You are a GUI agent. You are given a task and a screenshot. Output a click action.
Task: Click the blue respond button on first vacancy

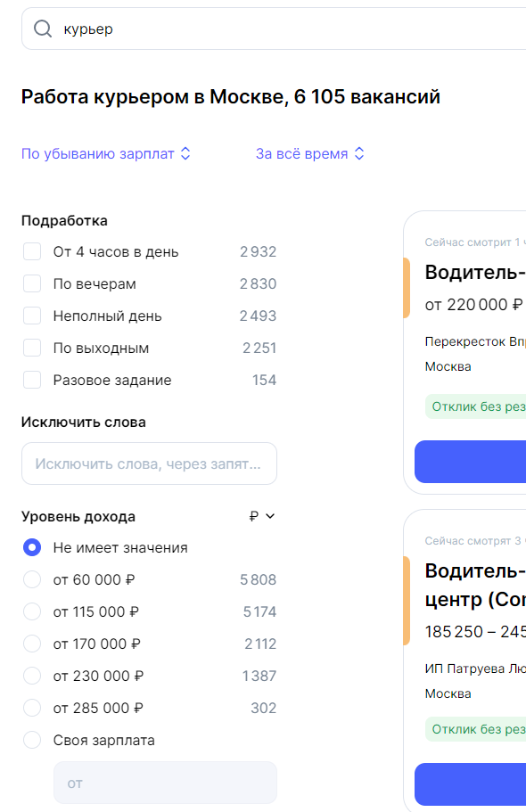pos(470,462)
